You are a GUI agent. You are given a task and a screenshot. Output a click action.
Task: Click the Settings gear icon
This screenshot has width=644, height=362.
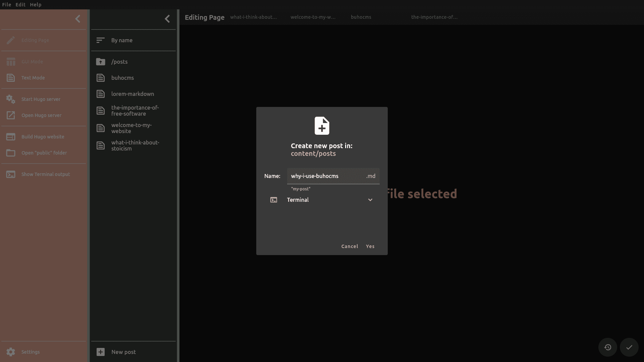pos(11,352)
